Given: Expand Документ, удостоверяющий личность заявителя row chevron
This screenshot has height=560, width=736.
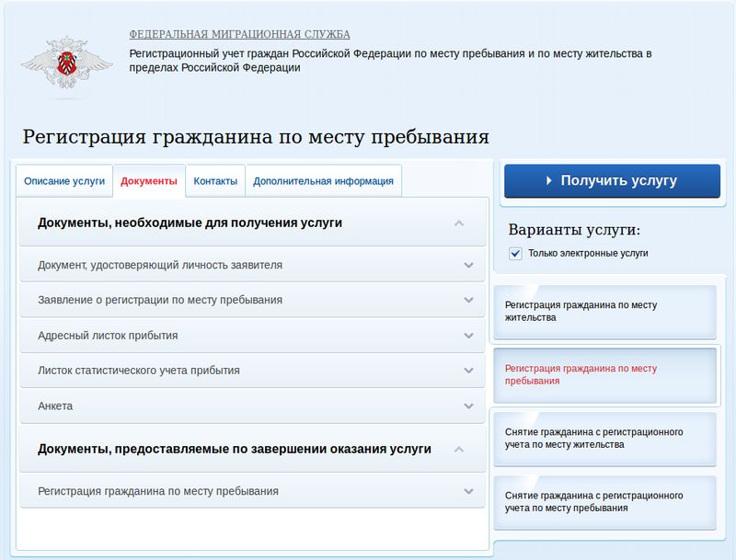Looking at the screenshot, I should click(468, 265).
